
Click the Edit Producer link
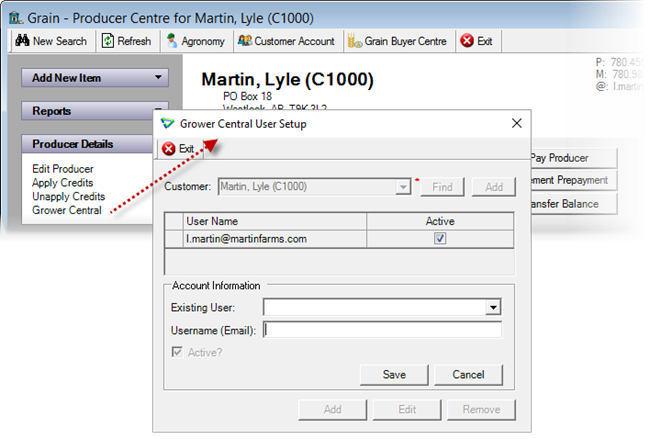(63, 169)
